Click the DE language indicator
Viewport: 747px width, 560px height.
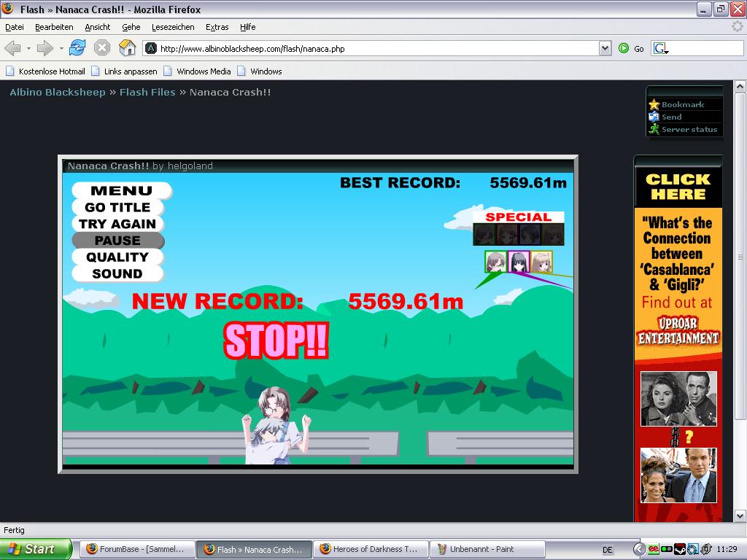pyautogui.click(x=608, y=550)
